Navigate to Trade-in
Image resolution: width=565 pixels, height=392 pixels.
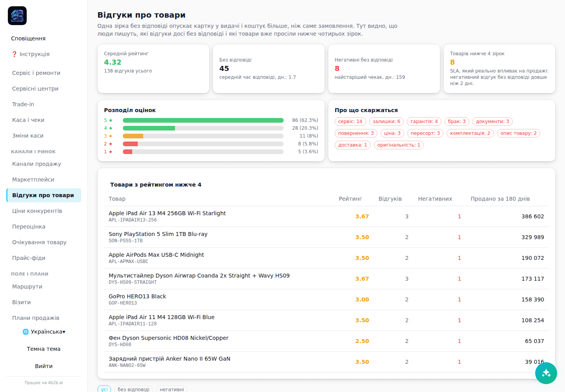click(x=44, y=104)
